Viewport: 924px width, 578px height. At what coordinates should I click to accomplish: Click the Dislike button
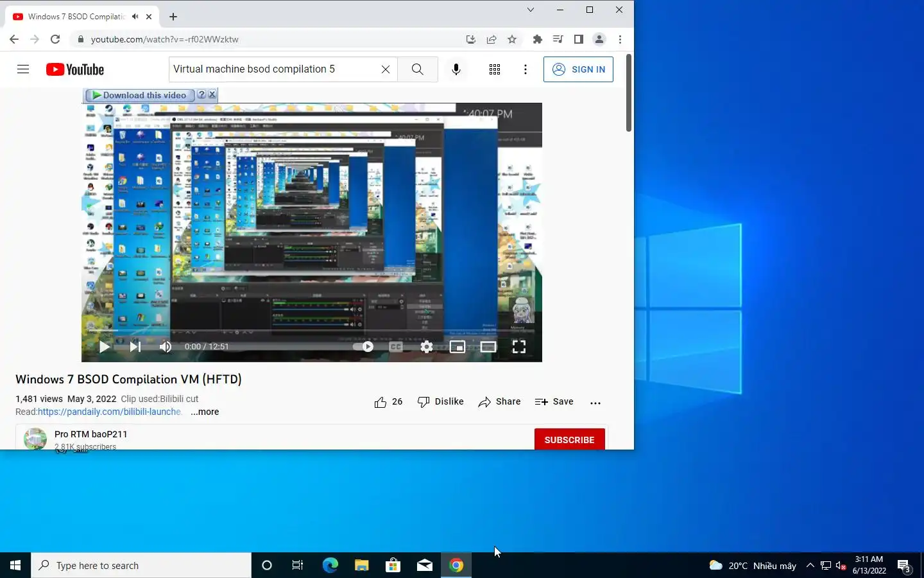pyautogui.click(x=440, y=402)
